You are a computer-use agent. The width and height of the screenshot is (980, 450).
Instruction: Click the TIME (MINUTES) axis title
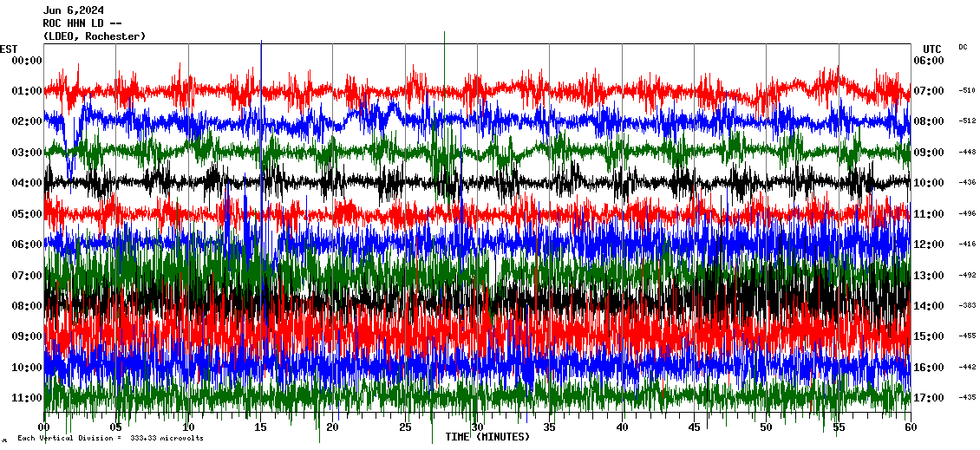pyautogui.click(x=487, y=437)
